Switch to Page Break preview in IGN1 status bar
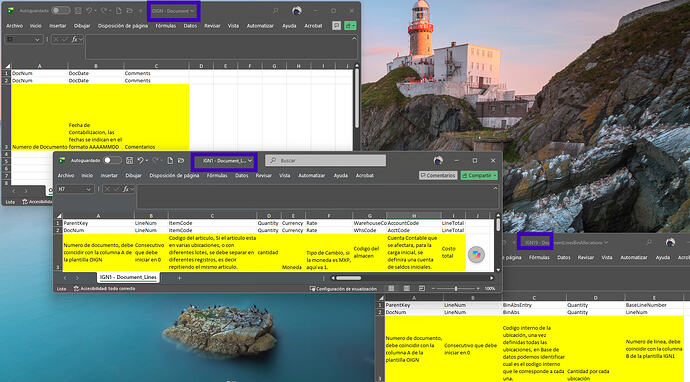This screenshot has width=690, height=382. tap(422, 289)
